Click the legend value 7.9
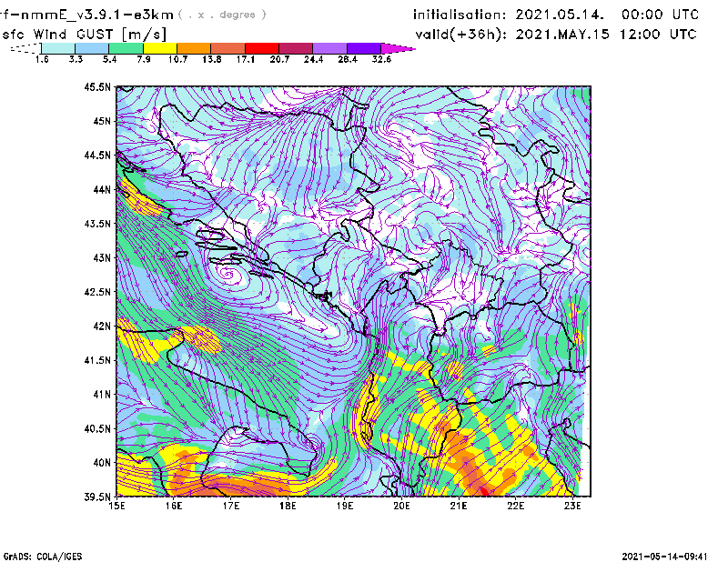The image size is (728, 562). point(144,59)
